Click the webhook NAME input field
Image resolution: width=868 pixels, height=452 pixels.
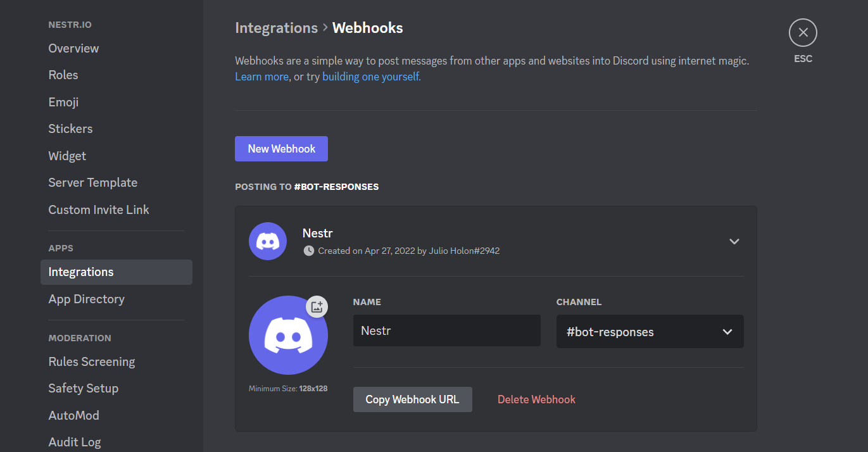(446, 330)
